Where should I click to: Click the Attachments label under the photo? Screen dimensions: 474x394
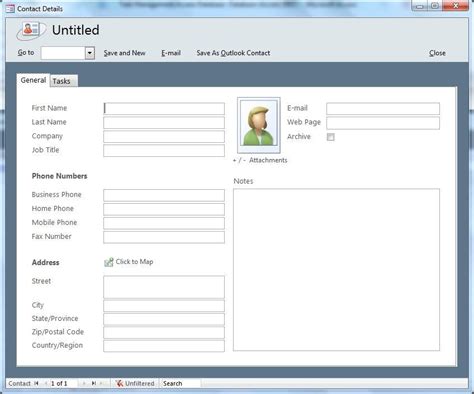click(x=268, y=160)
